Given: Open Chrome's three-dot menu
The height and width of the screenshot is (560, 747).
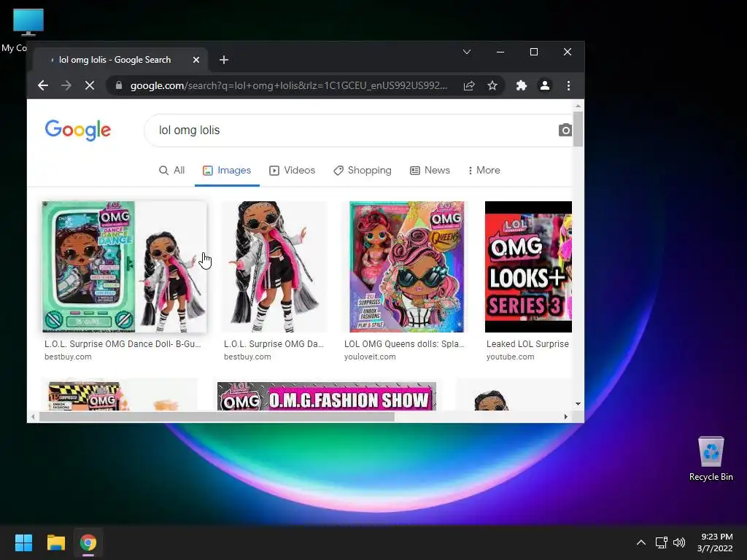Looking at the screenshot, I should (568, 86).
